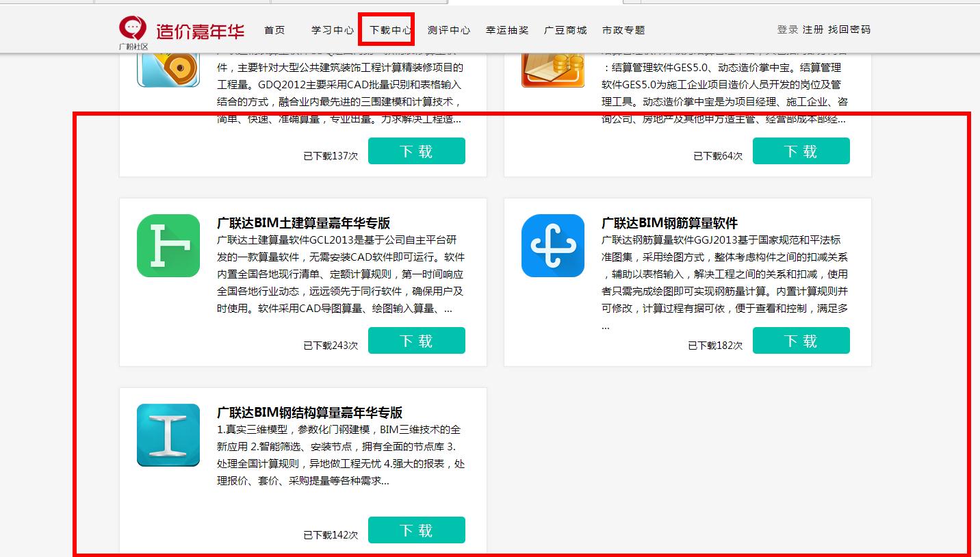
Task: Click the 已下载137次 download count
Action: point(331,156)
